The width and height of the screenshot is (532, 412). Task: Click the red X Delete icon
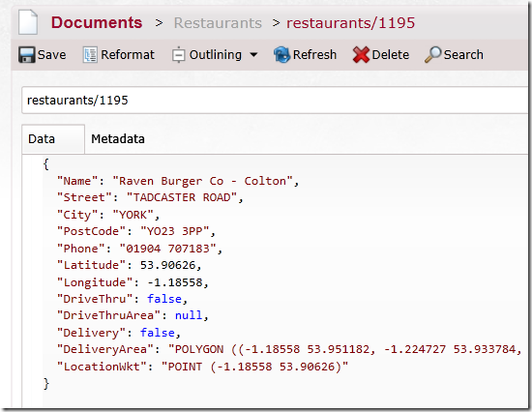(x=361, y=54)
